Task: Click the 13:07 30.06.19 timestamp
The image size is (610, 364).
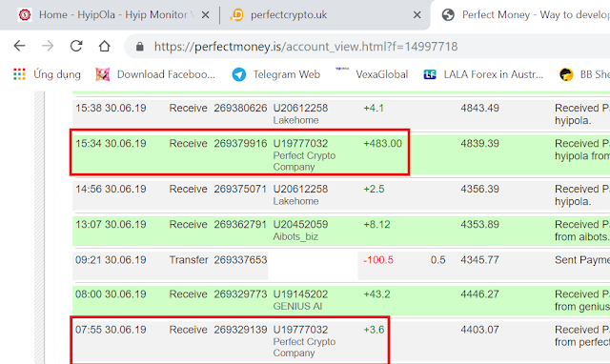Action: (x=111, y=224)
